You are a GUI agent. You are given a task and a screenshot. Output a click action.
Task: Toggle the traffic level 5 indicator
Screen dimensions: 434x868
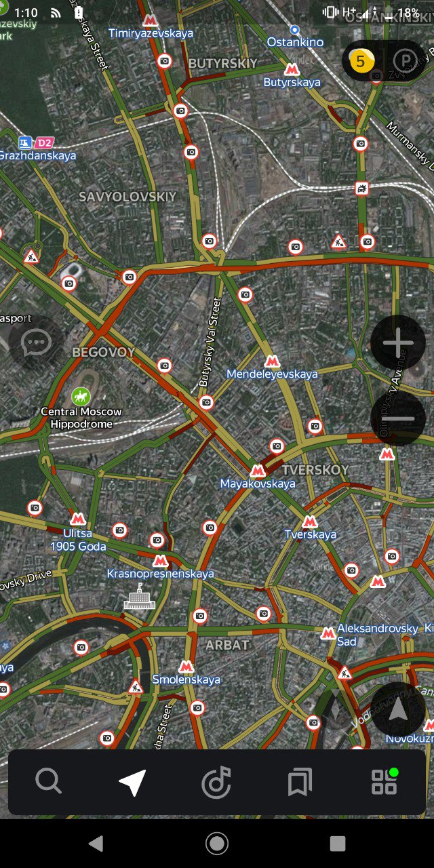coord(360,61)
